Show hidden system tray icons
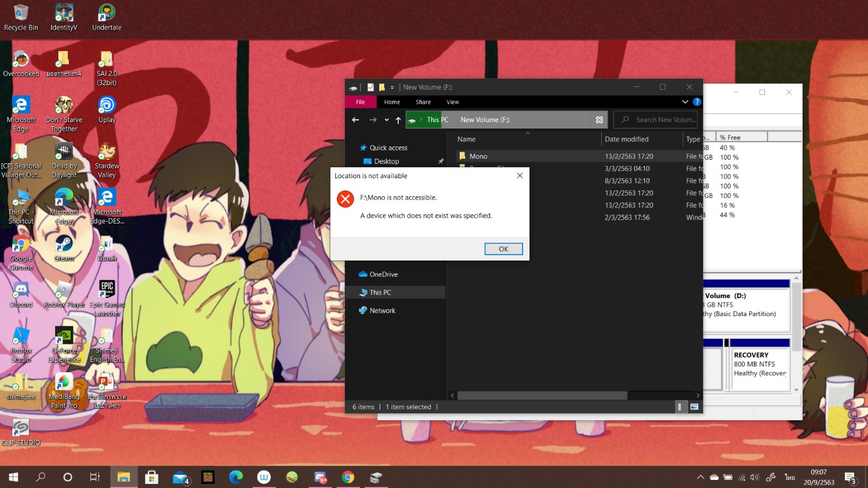Image resolution: width=868 pixels, height=488 pixels. click(x=700, y=477)
